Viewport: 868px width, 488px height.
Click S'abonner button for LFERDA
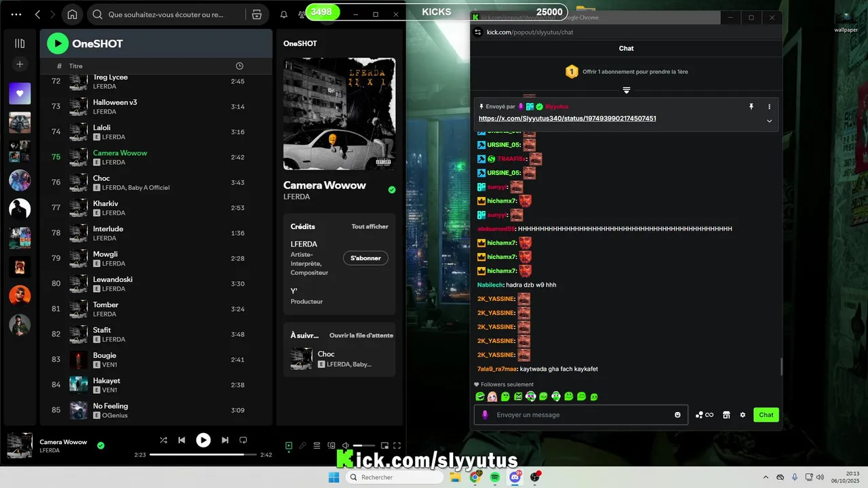pos(366,258)
